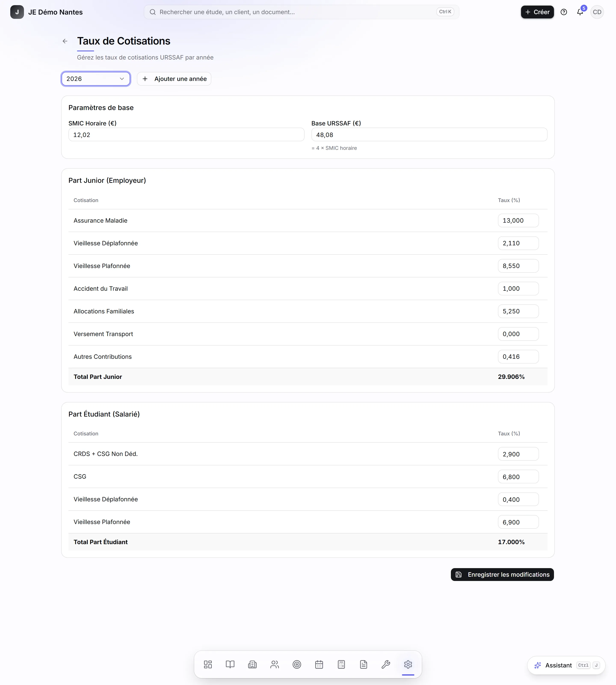Image resolution: width=616 pixels, height=685 pixels.
Task: Open the calculator icon in bottom dock
Action: [x=342, y=664]
